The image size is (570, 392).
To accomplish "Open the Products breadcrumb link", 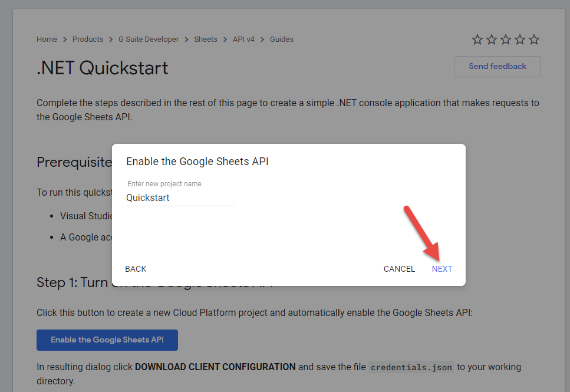I will (88, 39).
